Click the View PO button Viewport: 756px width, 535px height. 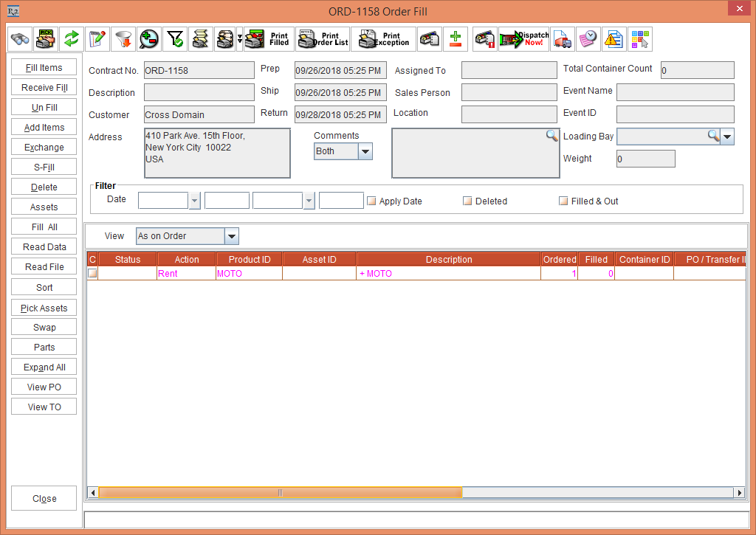(x=44, y=387)
